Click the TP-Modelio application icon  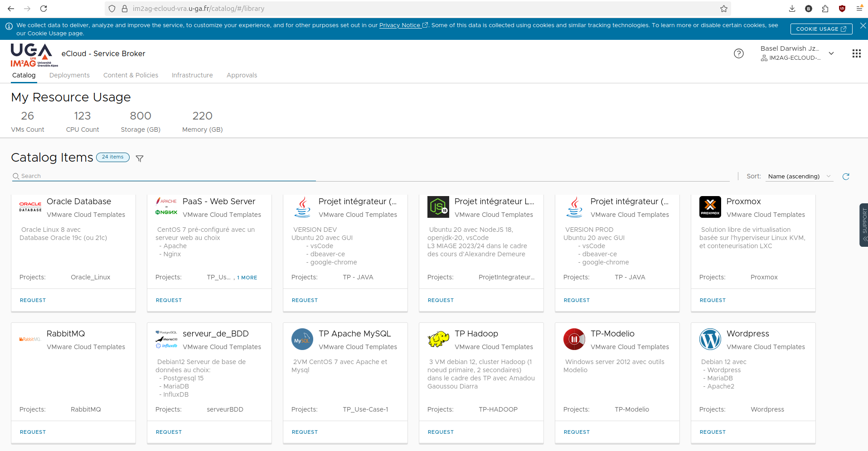pos(574,339)
